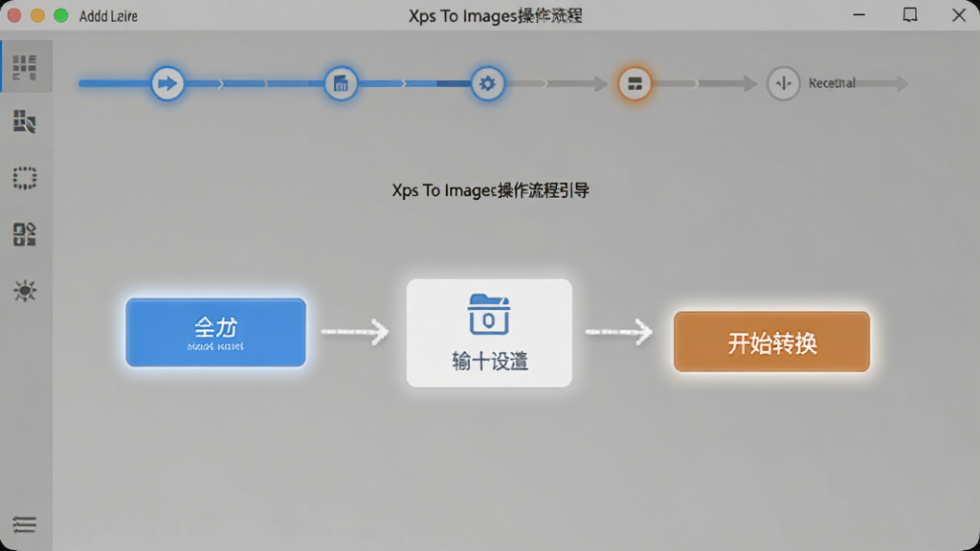The width and height of the screenshot is (980, 551).
Task: Go to the gear settings step
Action: point(487,83)
